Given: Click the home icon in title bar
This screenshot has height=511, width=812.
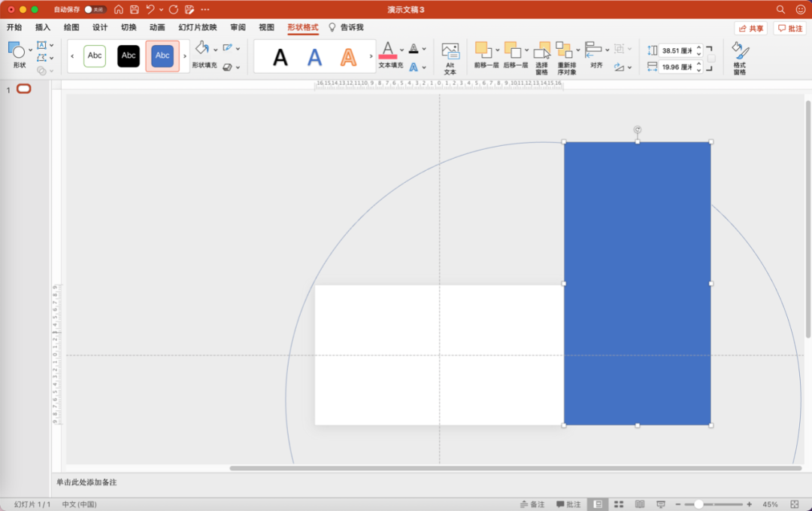Looking at the screenshot, I should pos(119,9).
